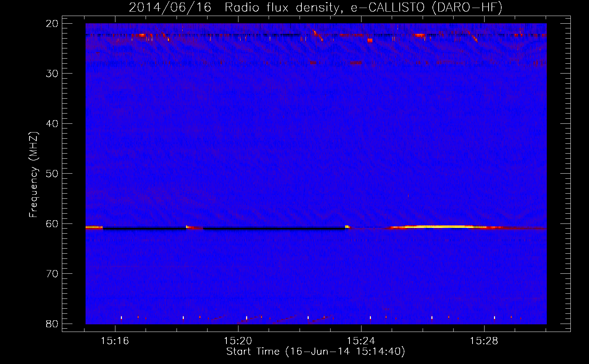Click the long black band segment between 15:19 and 15:23
This screenshot has height=364, width=589.
point(274,229)
